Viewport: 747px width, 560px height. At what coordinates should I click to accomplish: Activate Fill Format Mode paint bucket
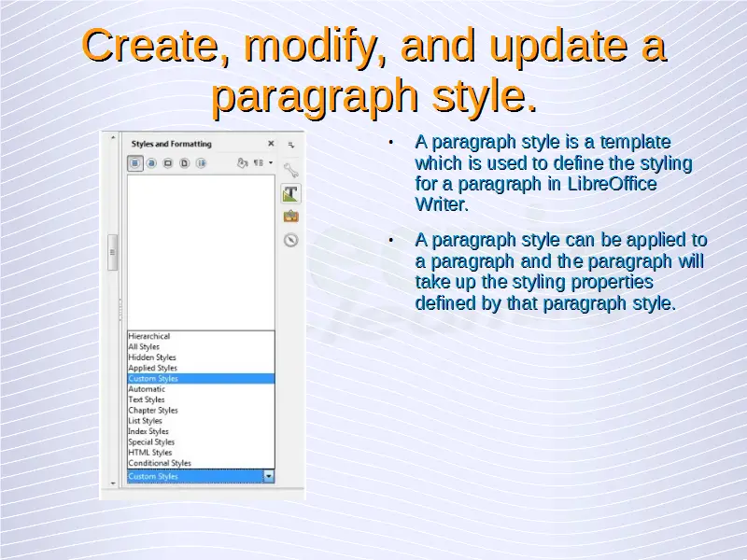[242, 163]
